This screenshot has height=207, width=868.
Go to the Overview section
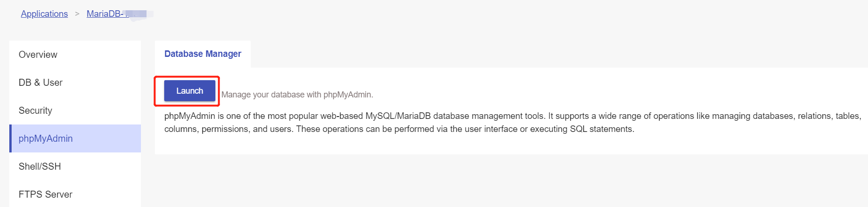(38, 55)
